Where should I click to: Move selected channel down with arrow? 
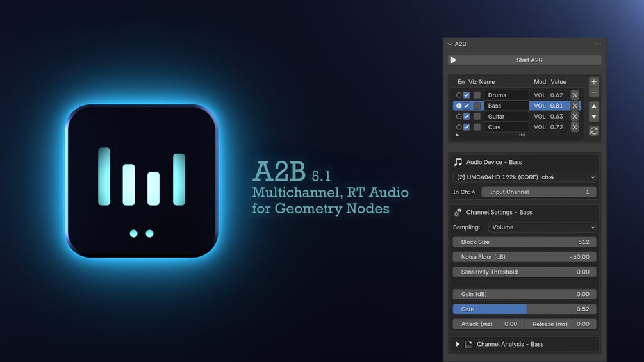[x=594, y=117]
